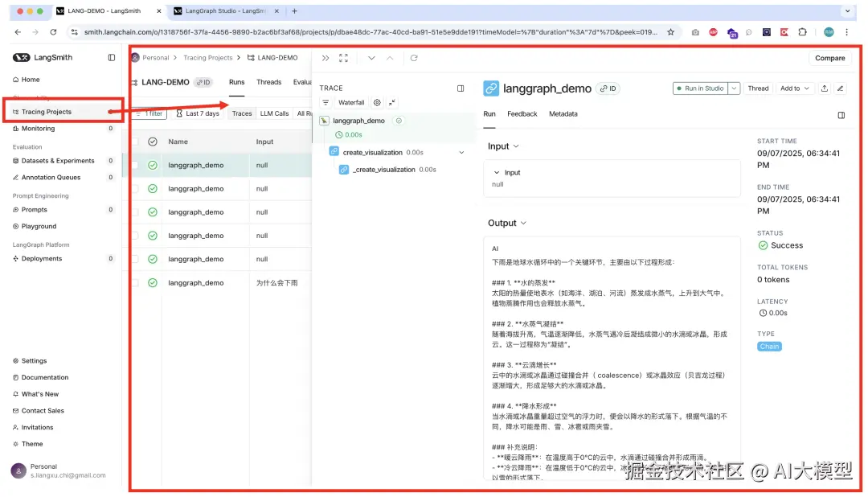868x497 pixels.
Task: Tick the checkbox on the third langgraph_demo row
Action: pos(135,212)
